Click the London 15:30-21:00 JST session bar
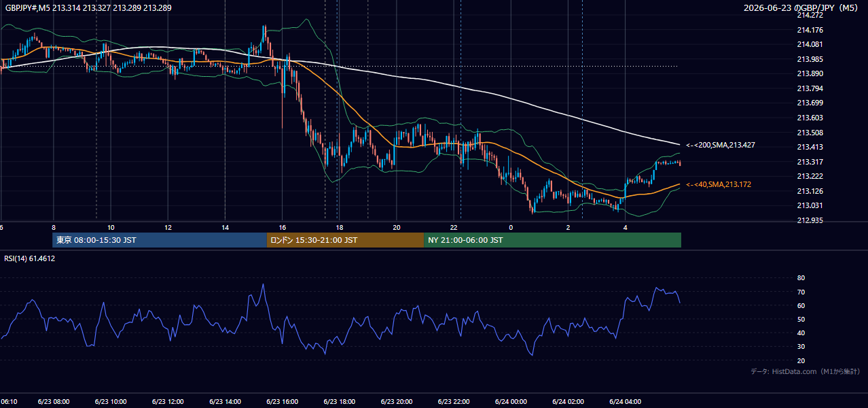868x408 pixels. point(345,240)
